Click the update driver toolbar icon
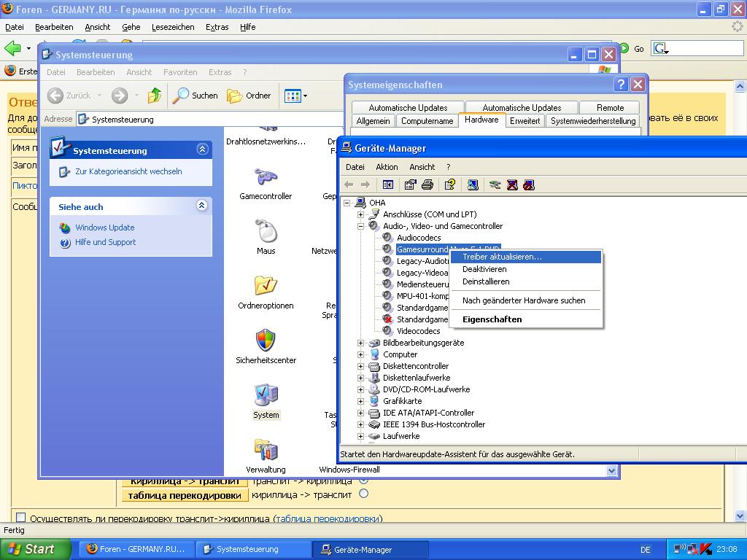 pyautogui.click(x=495, y=184)
